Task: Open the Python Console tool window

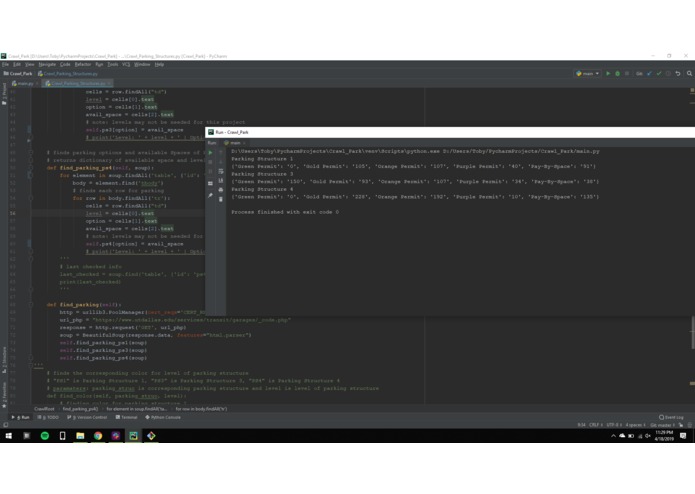Action: coord(163,417)
